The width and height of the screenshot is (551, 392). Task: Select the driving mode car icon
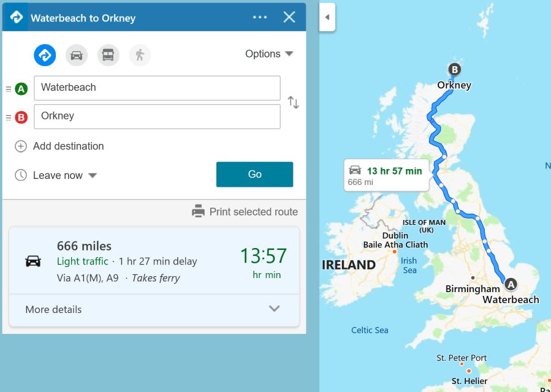(x=77, y=55)
